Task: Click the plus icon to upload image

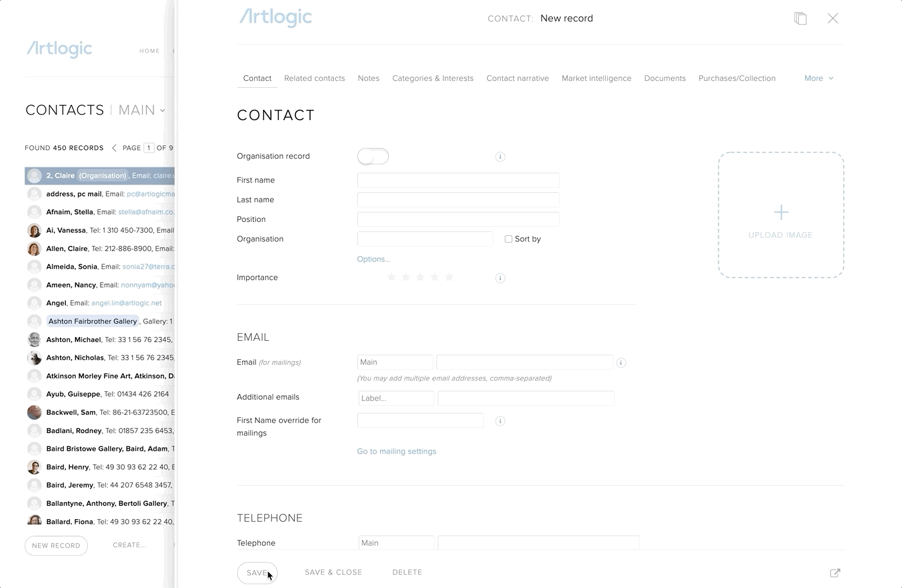Action: pos(781,212)
